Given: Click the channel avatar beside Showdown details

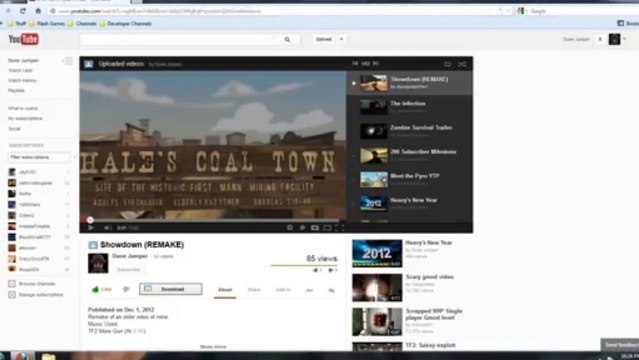Looking at the screenshot, I should pyautogui.click(x=98, y=263).
